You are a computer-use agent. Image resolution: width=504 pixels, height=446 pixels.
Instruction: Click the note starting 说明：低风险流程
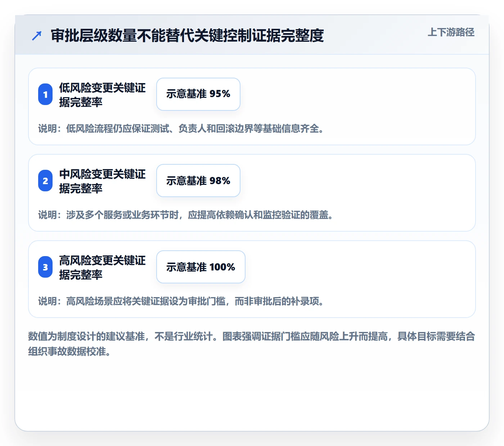[x=181, y=128]
